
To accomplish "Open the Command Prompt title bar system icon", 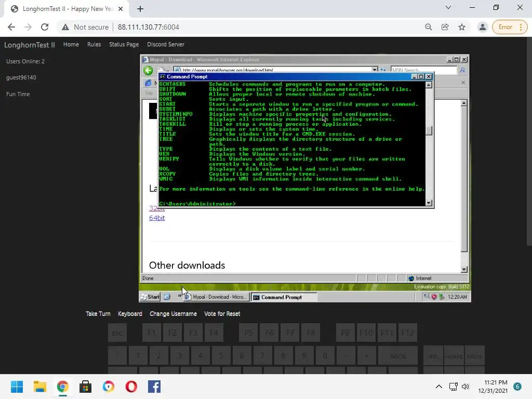I will pyautogui.click(x=163, y=77).
